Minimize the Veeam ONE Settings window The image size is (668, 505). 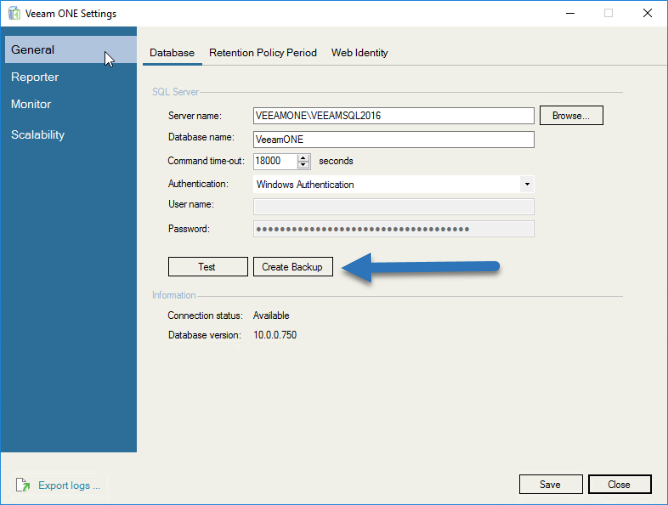tap(570, 13)
